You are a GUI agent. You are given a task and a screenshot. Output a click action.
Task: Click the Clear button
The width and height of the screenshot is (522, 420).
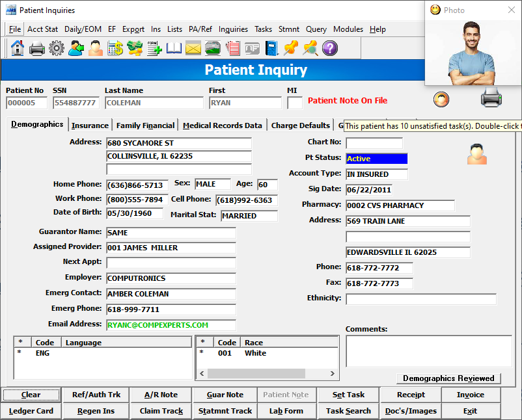coord(31,395)
